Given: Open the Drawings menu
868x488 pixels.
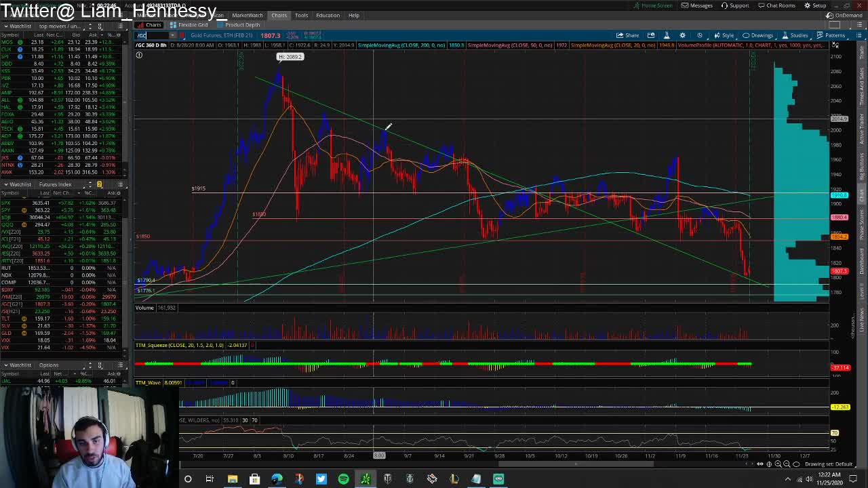Looking at the screenshot, I should (757, 35).
